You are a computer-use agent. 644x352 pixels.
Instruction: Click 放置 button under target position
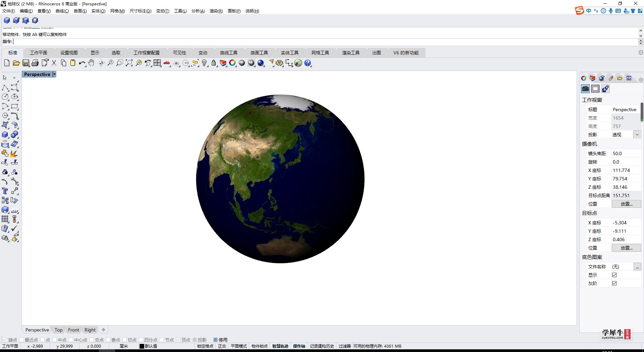[x=626, y=248]
